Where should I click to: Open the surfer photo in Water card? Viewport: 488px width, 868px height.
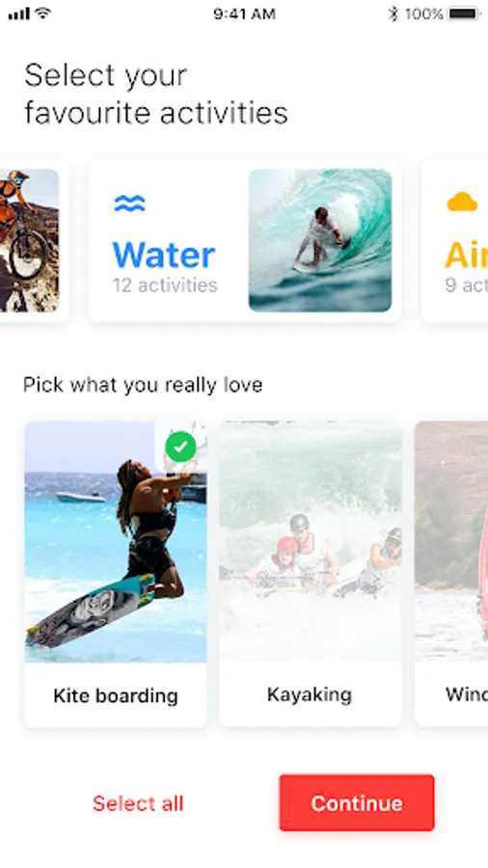(320, 240)
